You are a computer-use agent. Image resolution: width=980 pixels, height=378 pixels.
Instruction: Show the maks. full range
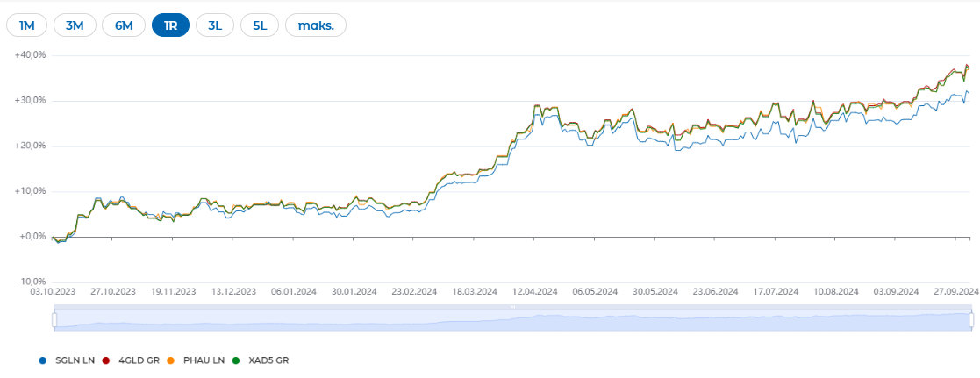point(316,25)
